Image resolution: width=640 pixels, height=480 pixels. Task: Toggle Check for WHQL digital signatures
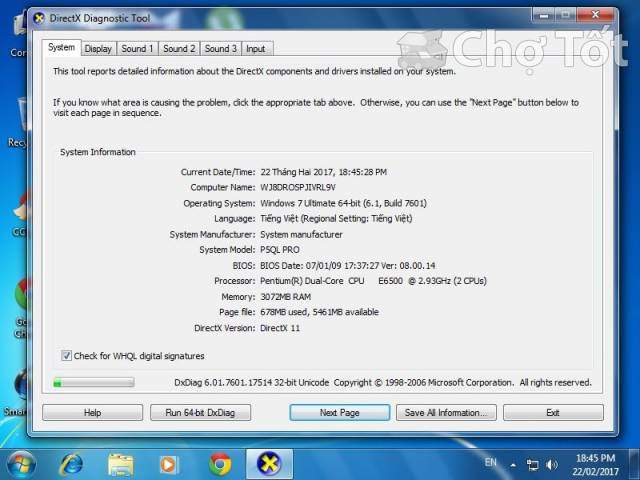pos(67,356)
